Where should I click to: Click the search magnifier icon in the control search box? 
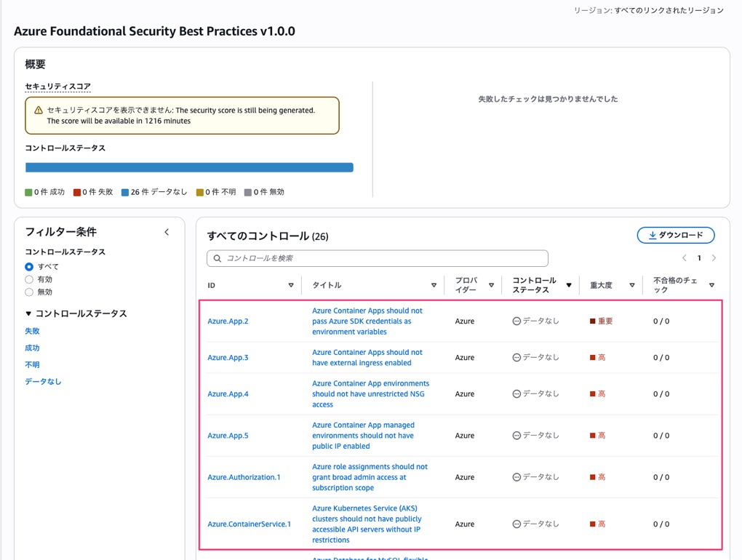pyautogui.click(x=218, y=258)
